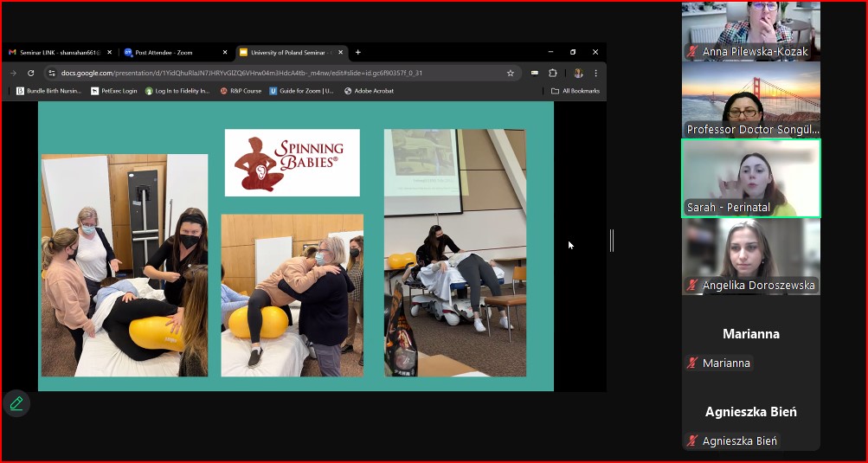Select Professor Doctor Songül's video tile
This screenshot has width=868, height=463.
coord(750,100)
